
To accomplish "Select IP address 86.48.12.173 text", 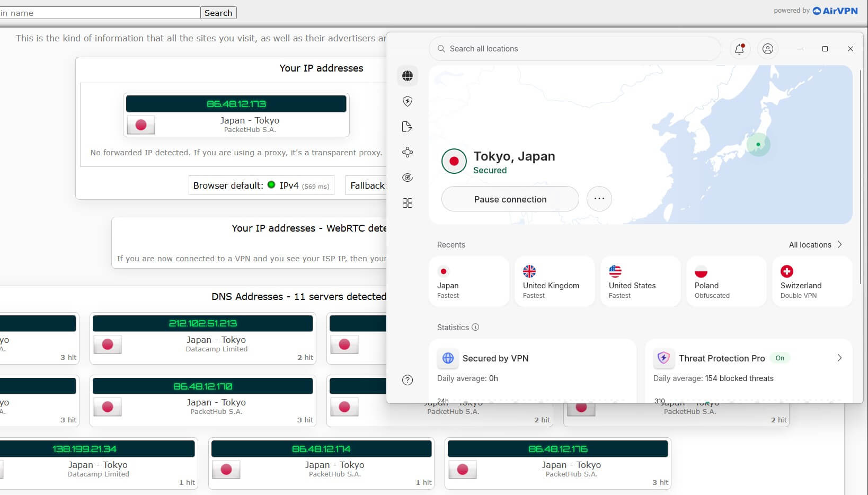I will [236, 104].
